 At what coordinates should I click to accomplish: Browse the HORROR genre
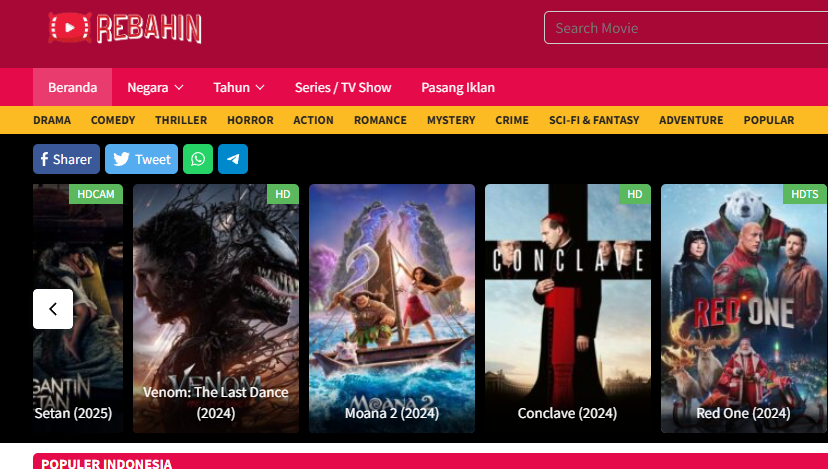(x=250, y=120)
